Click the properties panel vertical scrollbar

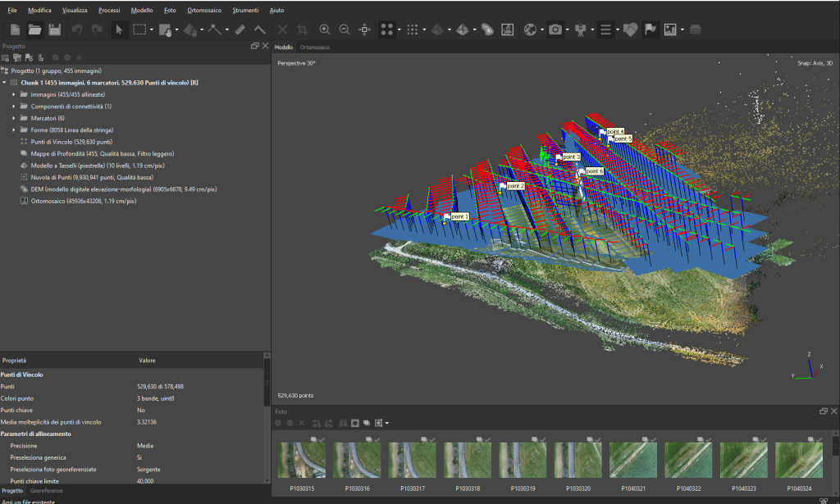point(267,417)
